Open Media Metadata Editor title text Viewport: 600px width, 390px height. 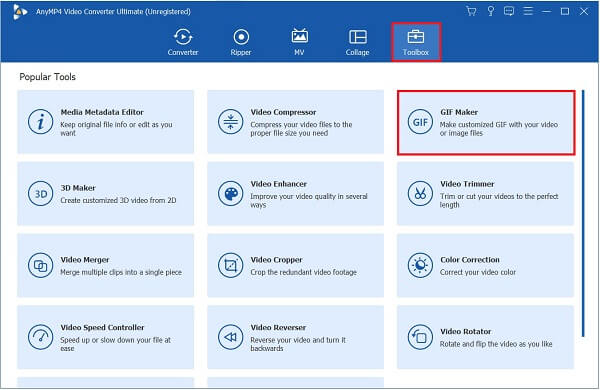click(x=102, y=112)
